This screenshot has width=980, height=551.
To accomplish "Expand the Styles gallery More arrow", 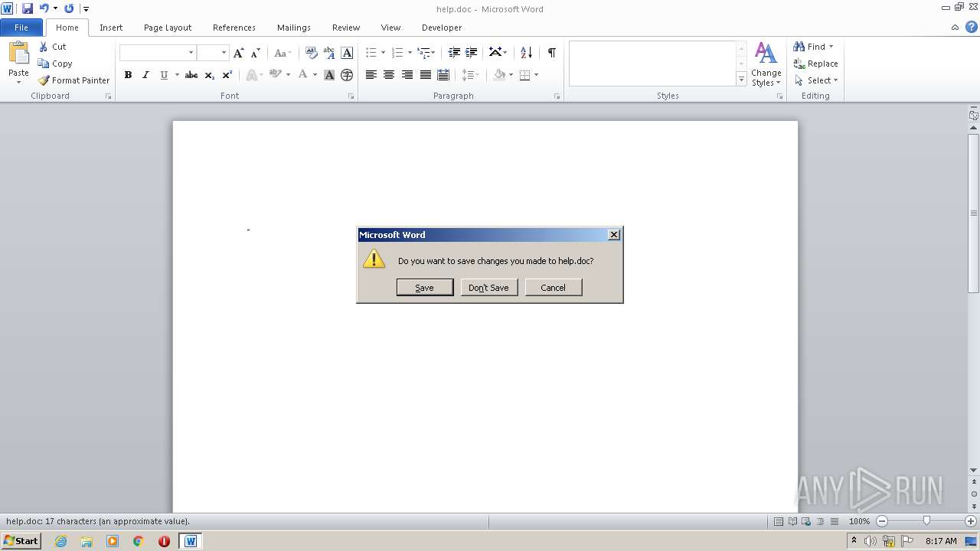I will 741,79.
